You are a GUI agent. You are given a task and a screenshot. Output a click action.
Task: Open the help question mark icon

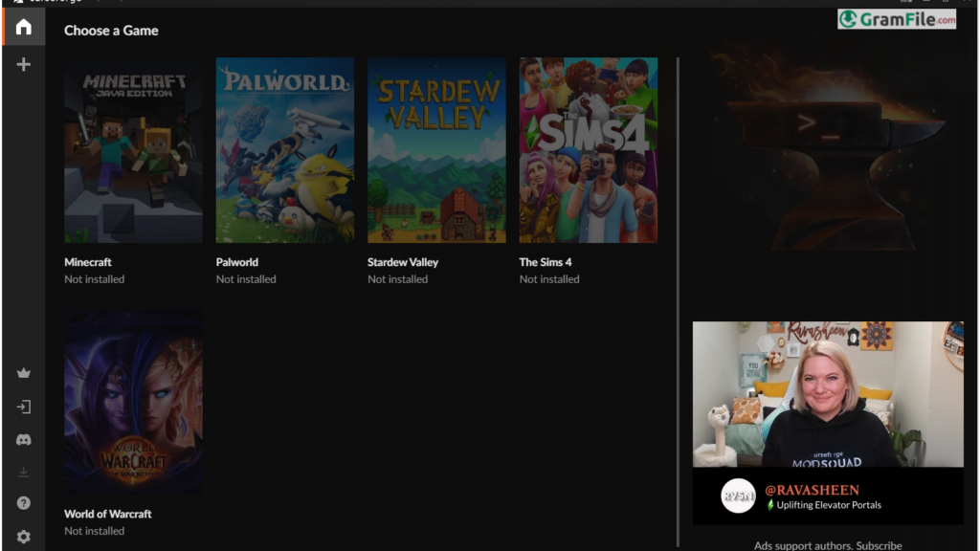[x=24, y=503]
